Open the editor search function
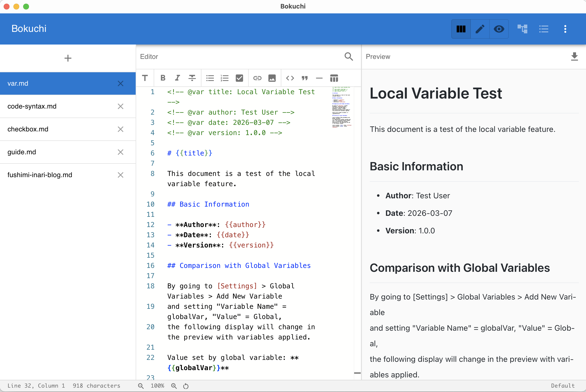This screenshot has width=586, height=392. pos(349,57)
